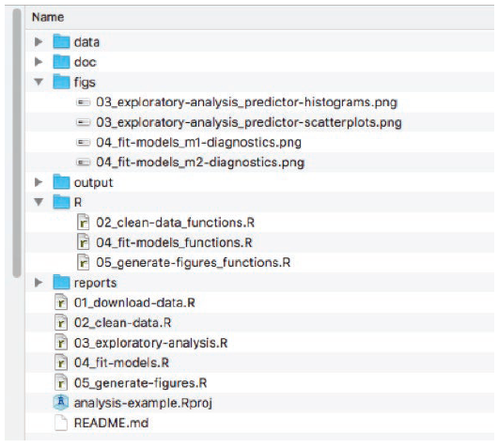This screenshot has height=448, width=498.
Task: Select the output folder icon
Action: (61, 182)
